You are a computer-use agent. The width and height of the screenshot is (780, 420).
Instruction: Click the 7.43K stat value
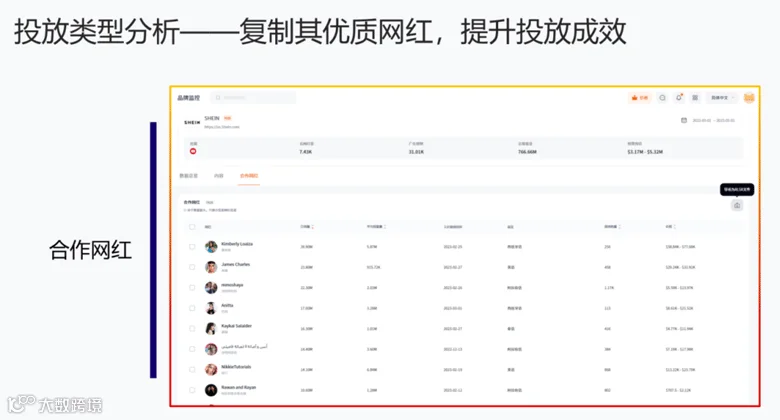coord(305,152)
